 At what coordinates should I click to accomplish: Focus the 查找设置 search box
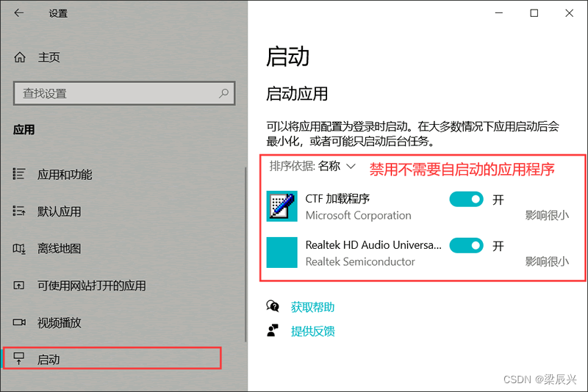pos(124,93)
